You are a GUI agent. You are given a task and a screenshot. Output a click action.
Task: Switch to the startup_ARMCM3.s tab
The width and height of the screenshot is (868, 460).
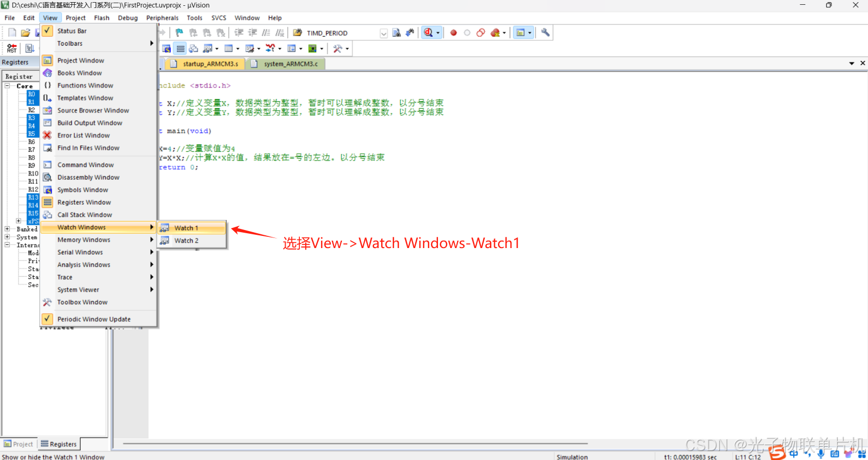[x=205, y=64]
